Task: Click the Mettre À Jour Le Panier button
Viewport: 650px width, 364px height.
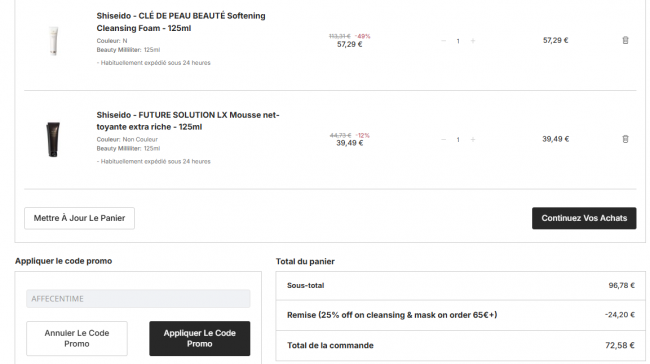Action: 79,218
